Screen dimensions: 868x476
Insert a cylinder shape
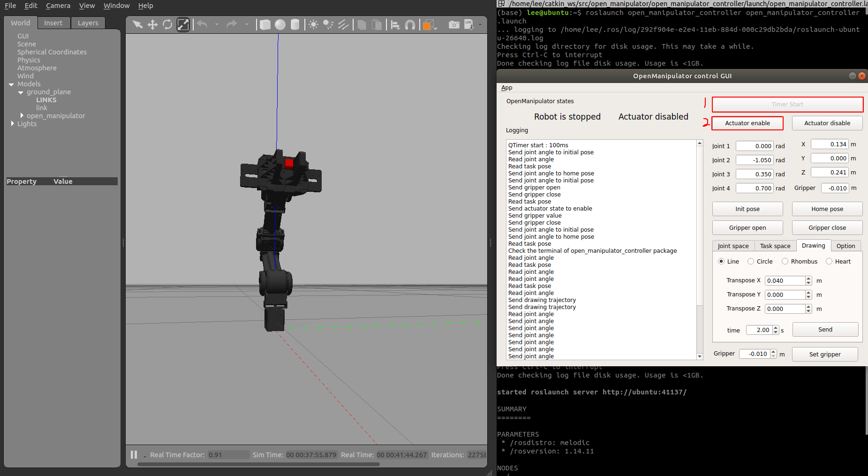pyautogui.click(x=295, y=24)
